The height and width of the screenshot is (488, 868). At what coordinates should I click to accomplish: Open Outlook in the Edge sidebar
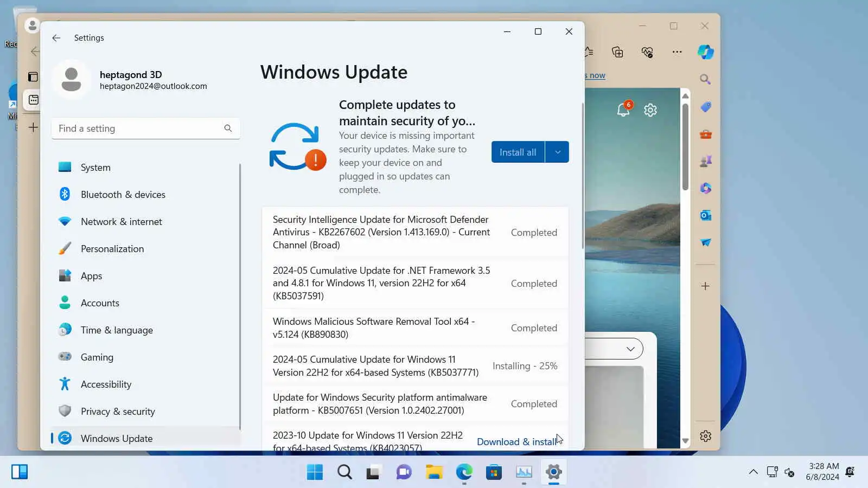[705, 215]
